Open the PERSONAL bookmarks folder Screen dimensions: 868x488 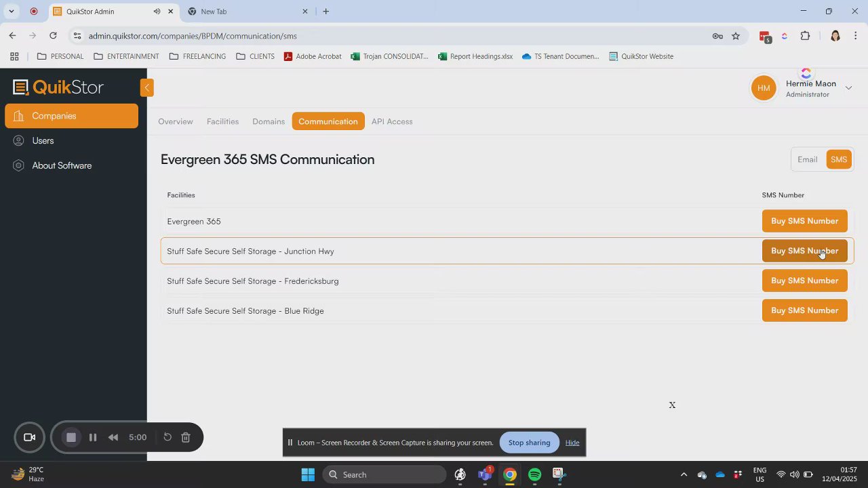[60, 56]
